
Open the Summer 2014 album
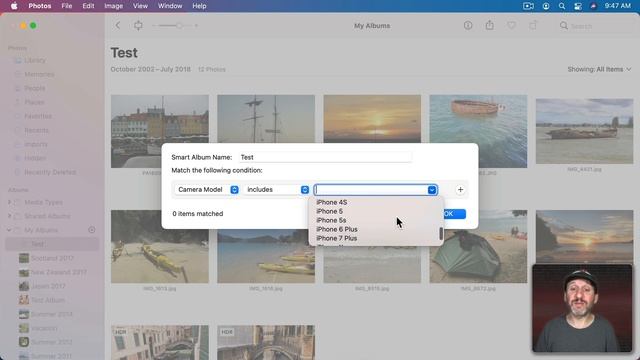pyautogui.click(x=51, y=314)
